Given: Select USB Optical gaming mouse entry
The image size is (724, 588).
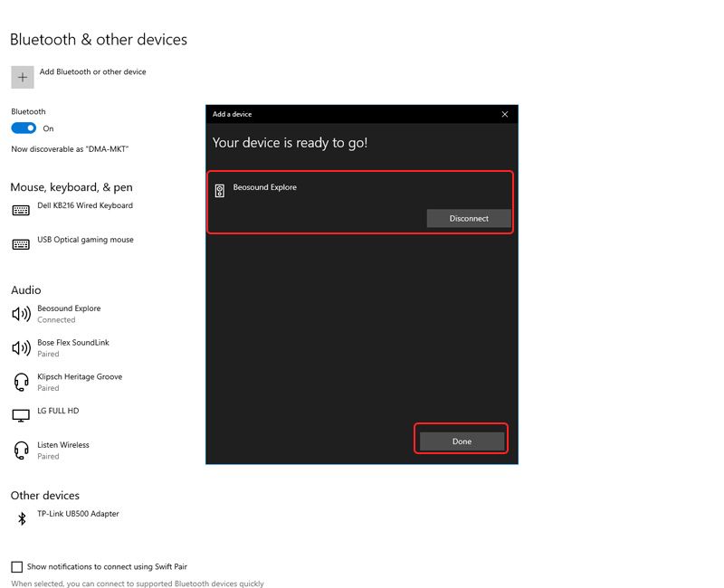Looking at the screenshot, I should (x=85, y=240).
